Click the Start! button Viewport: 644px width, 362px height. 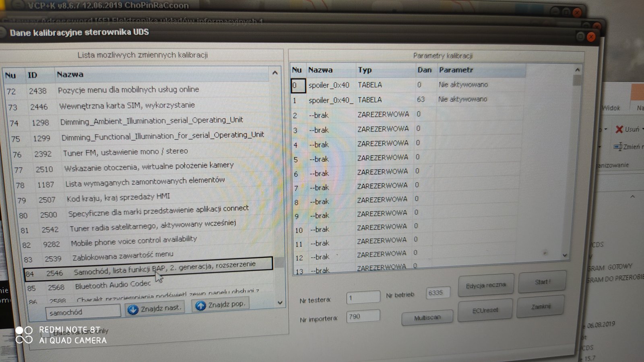542,282
